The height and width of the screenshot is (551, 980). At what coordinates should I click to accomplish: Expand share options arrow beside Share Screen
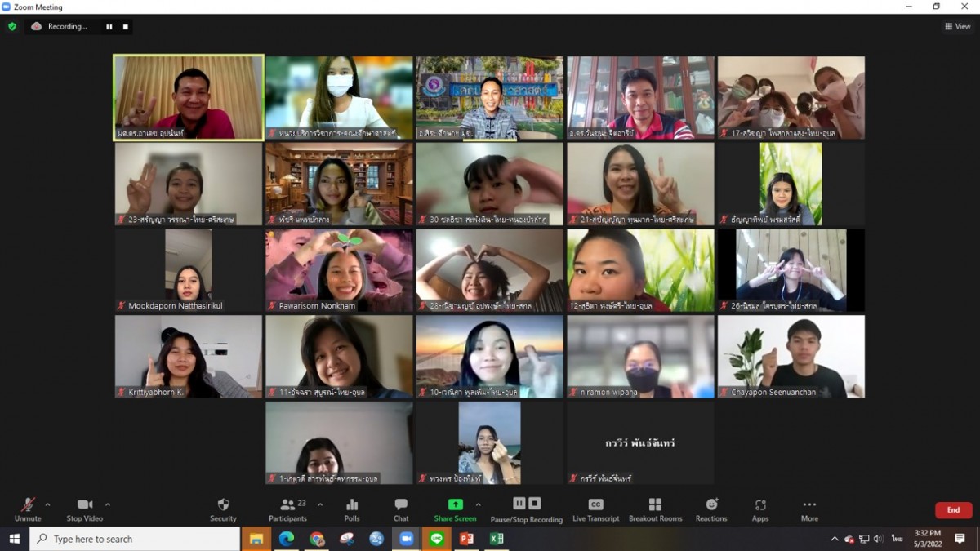tap(479, 504)
